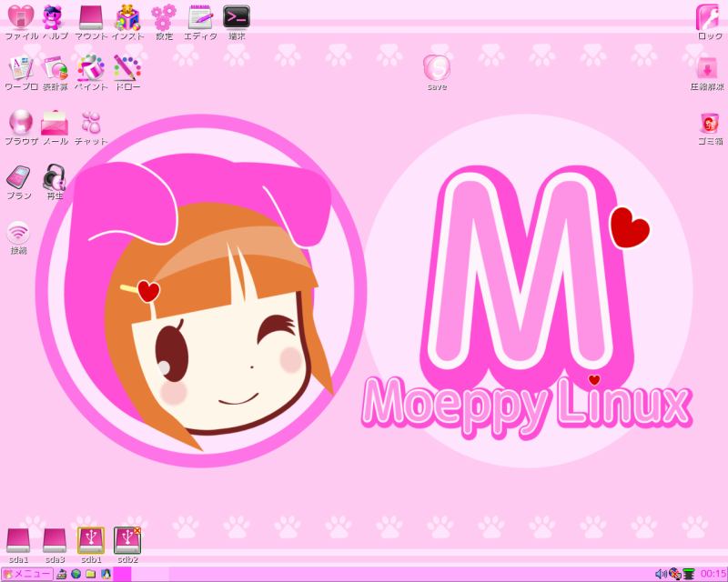Click the pink save orb
Viewport: 728px width, 582px height.
[x=436, y=68]
